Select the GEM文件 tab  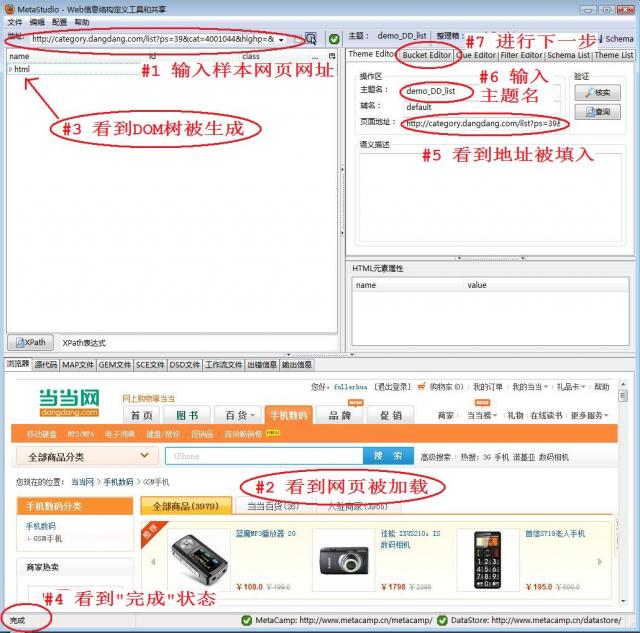[x=115, y=365]
